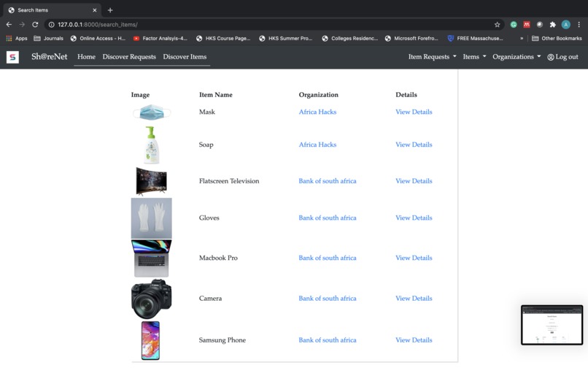Click the Sh@reNet logo icon
Screen dimensions: 588x368
coord(12,57)
